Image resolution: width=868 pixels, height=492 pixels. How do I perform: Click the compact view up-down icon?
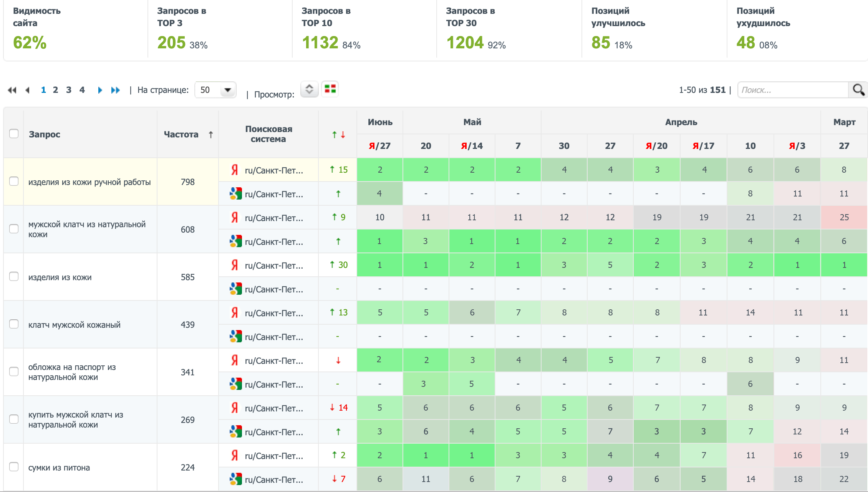pyautogui.click(x=309, y=89)
